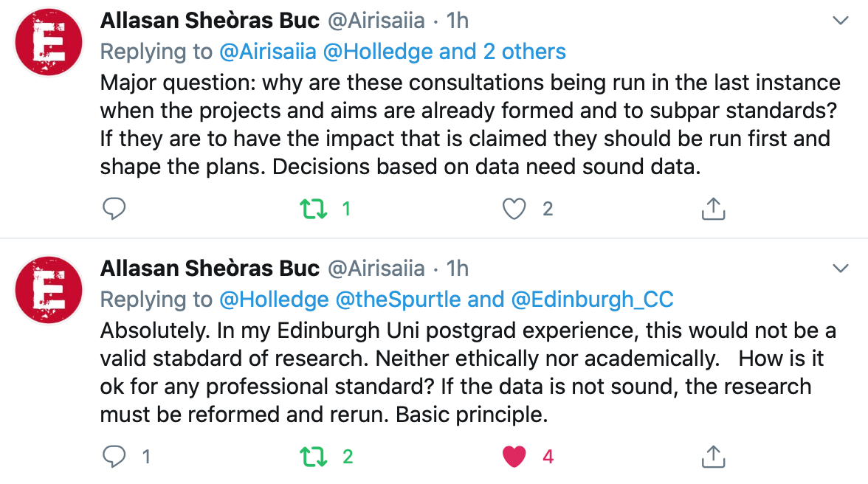868x484 pixels.
Task: Open the first tweet's 1h timestamp
Action: (x=458, y=21)
